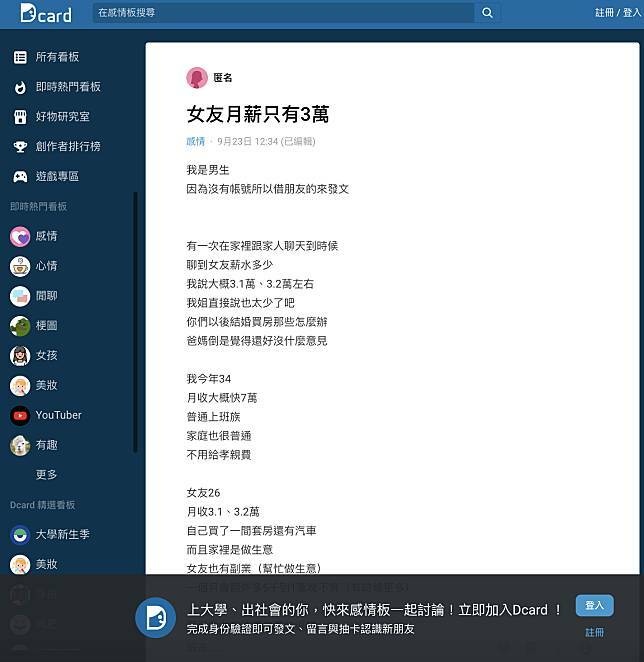Click the anonymous poster avatar

pyautogui.click(x=197, y=78)
